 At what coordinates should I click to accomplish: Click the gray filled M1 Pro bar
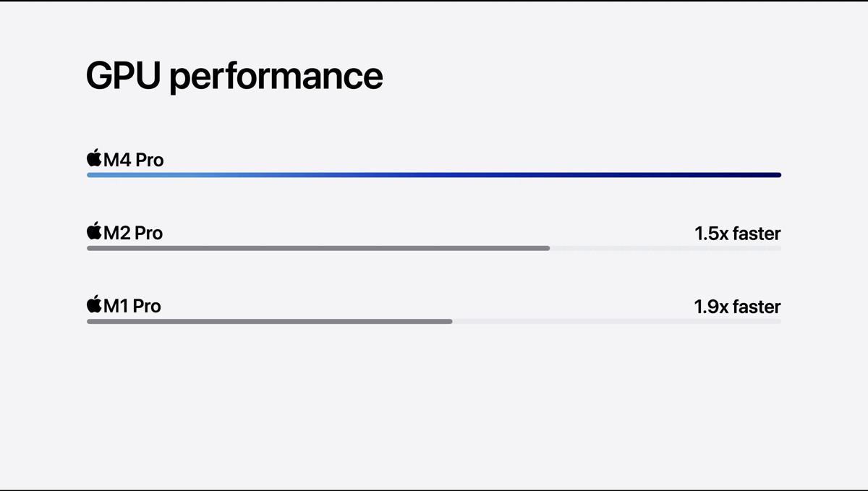(x=269, y=321)
